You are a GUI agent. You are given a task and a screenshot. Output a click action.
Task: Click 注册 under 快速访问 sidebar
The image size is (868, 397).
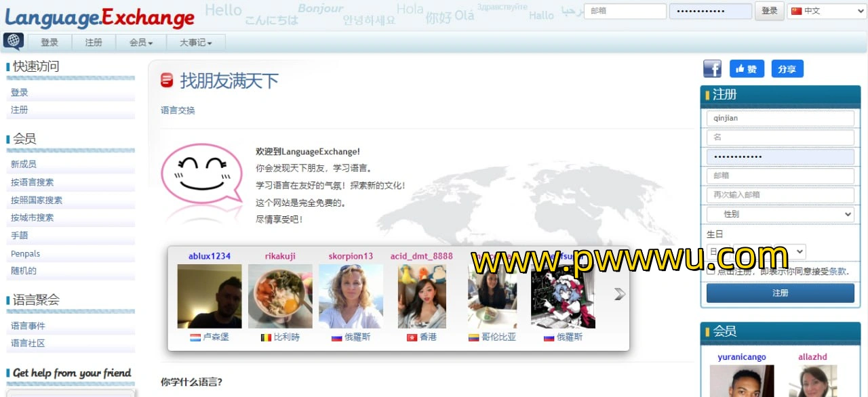click(x=19, y=110)
